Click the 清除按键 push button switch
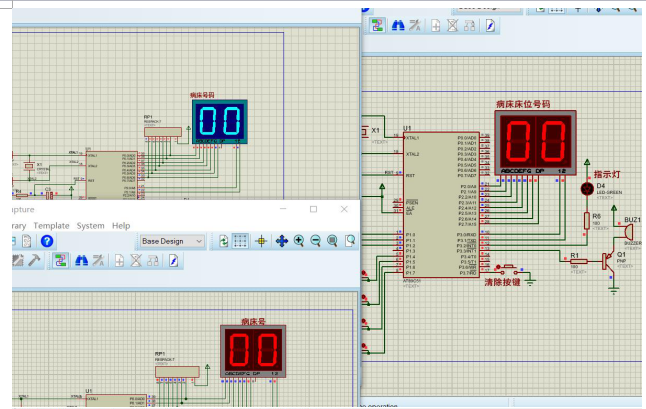Screen dimensions: 646x409 pyautogui.click(x=509, y=269)
